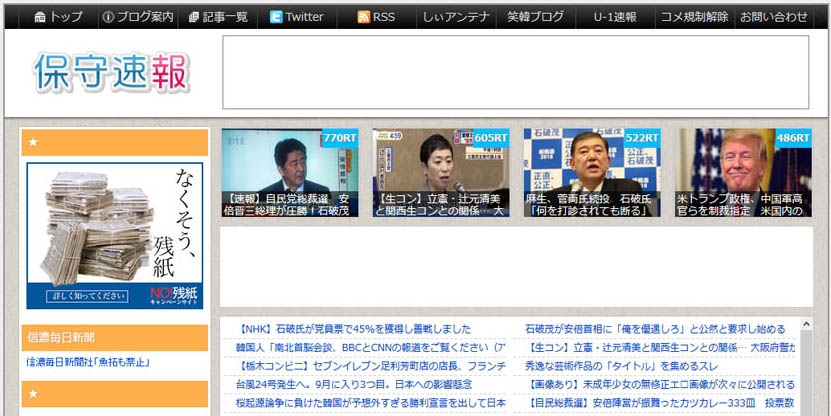
Task: Click the Twitter bird icon
Action: 277,17
